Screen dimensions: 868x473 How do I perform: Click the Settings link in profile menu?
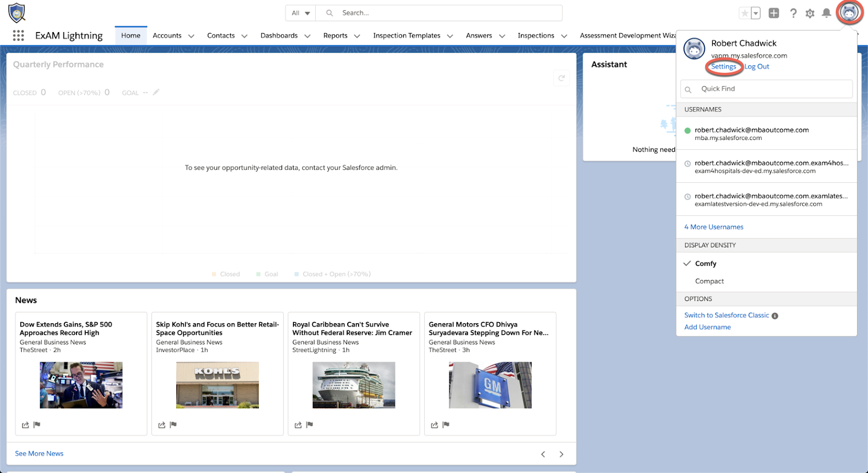coord(724,67)
